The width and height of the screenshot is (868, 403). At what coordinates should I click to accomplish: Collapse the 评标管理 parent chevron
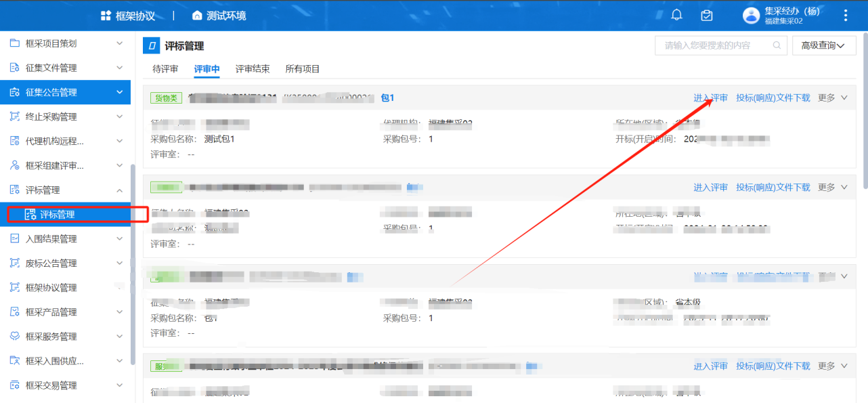pos(120,190)
